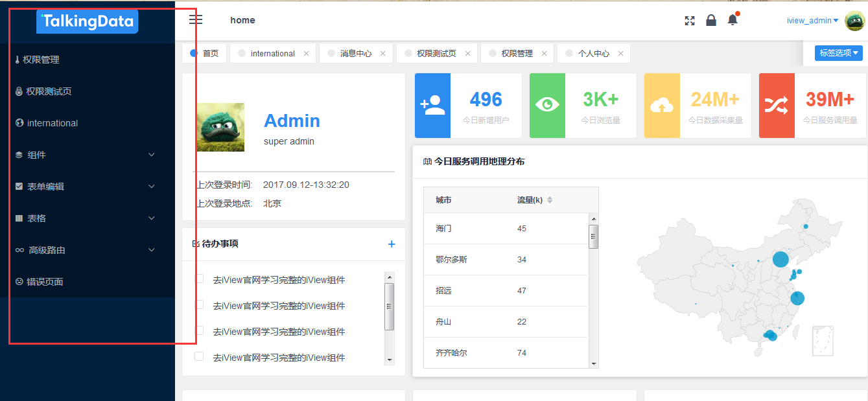Open international in the sidebar
The image size is (868, 401).
pyautogui.click(x=88, y=123)
